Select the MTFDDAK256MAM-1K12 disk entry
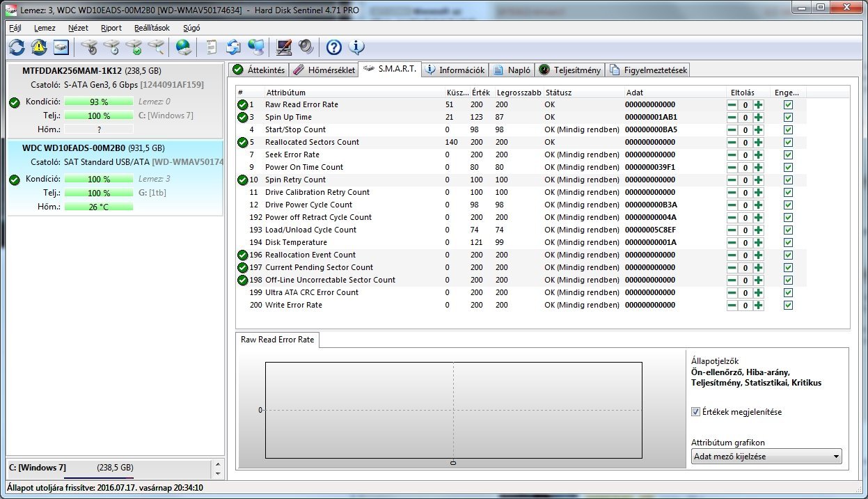The image size is (868, 499). click(114, 100)
